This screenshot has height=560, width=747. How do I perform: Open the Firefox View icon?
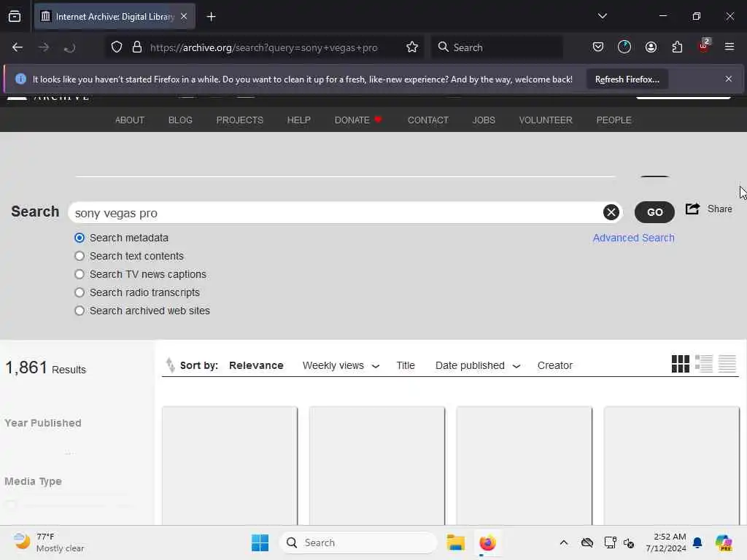click(x=15, y=17)
